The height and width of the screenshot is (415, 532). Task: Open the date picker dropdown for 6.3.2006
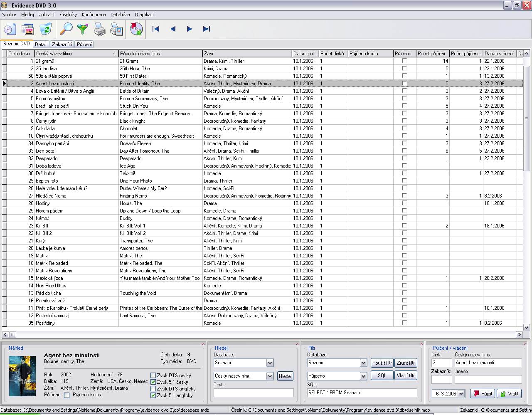coord(461,394)
